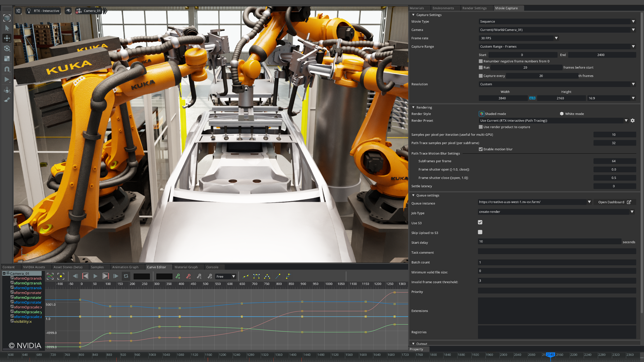The width and height of the screenshot is (644, 362).
Task: Enable Skip Upload to S3 checkbox
Action: [x=480, y=232]
